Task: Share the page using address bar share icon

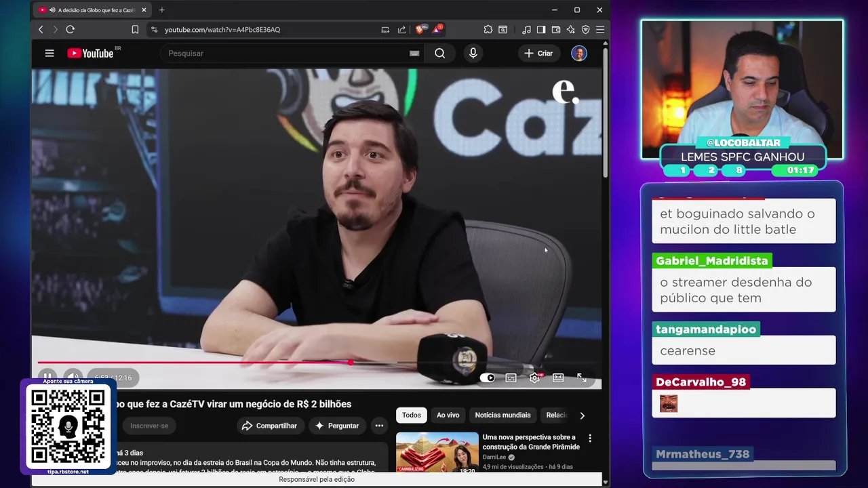Action: click(401, 30)
